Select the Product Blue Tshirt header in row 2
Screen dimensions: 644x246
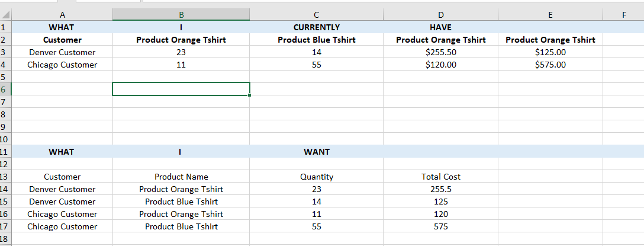pos(316,40)
